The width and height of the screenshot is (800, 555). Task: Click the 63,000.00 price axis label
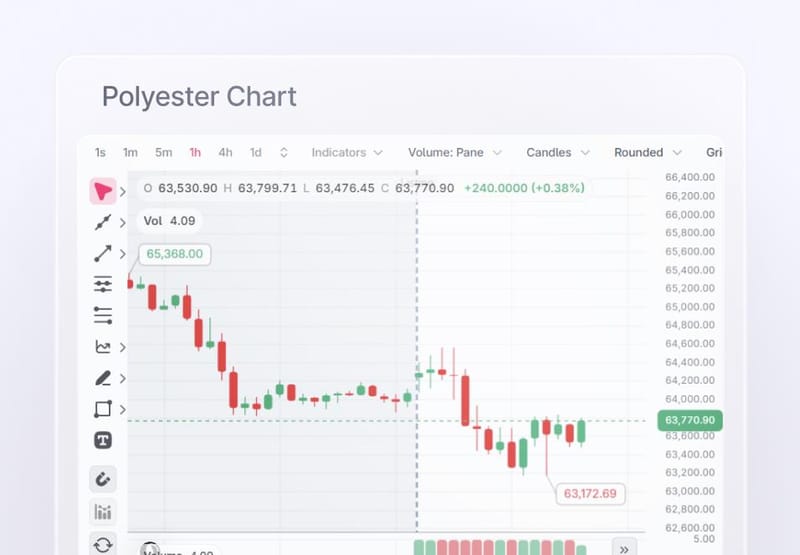pos(690,492)
